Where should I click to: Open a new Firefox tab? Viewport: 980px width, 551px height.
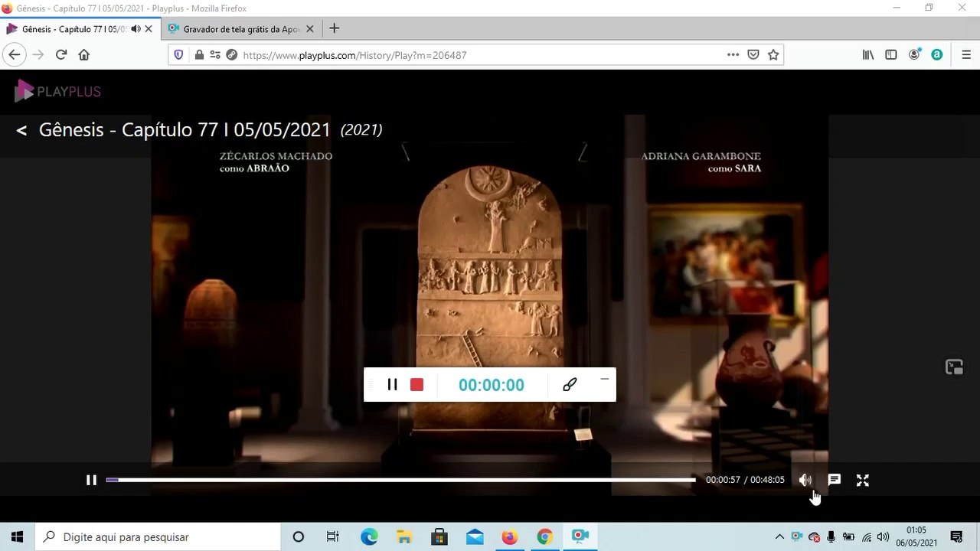[334, 29]
